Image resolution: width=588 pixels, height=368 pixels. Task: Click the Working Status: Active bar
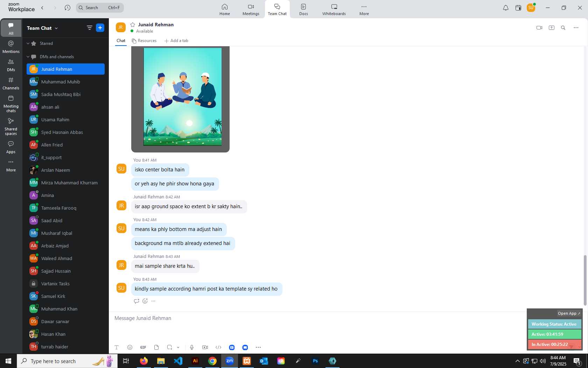point(554,324)
